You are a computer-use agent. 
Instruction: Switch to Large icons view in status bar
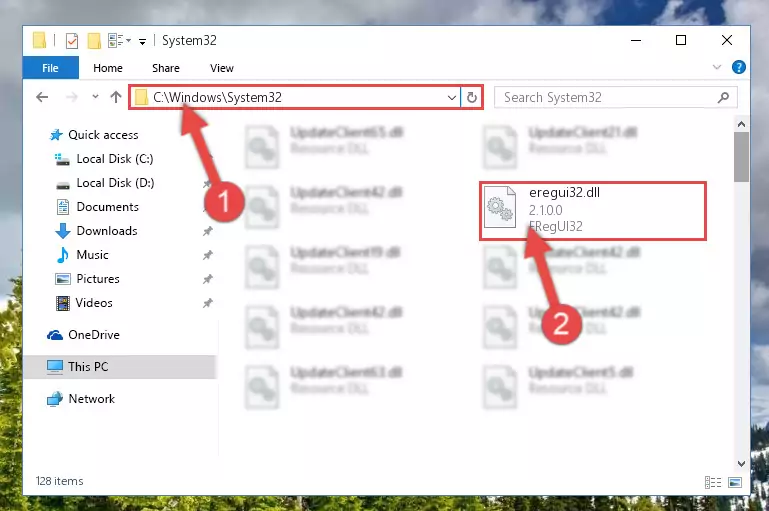click(x=735, y=483)
